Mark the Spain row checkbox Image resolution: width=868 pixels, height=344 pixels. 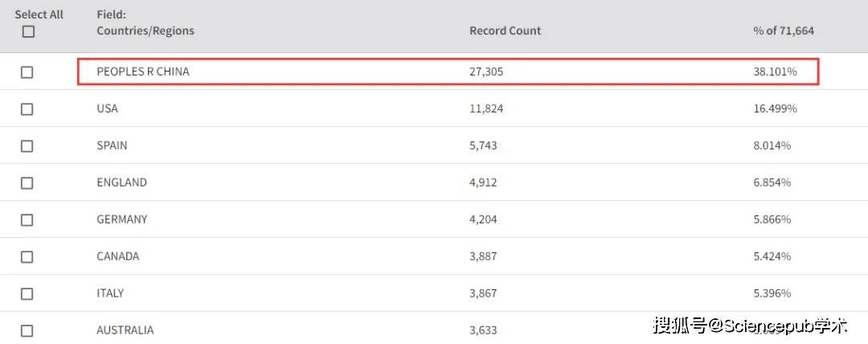[x=27, y=146]
